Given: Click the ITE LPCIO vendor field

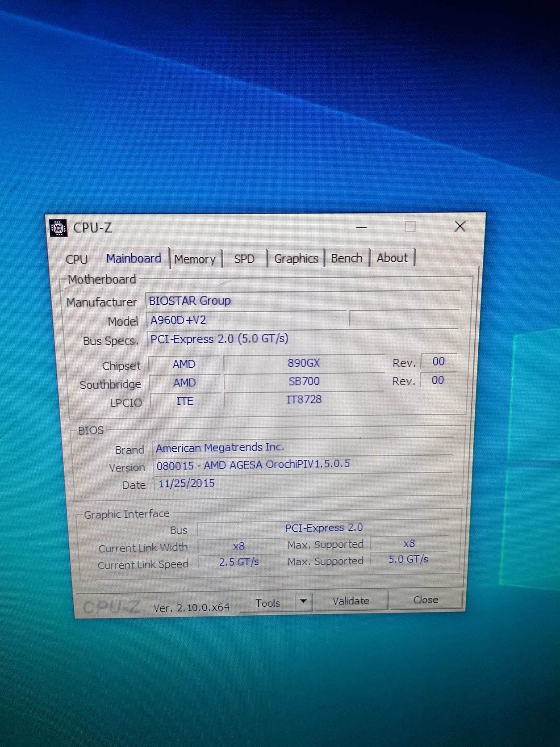Looking at the screenshot, I should pos(185,401).
